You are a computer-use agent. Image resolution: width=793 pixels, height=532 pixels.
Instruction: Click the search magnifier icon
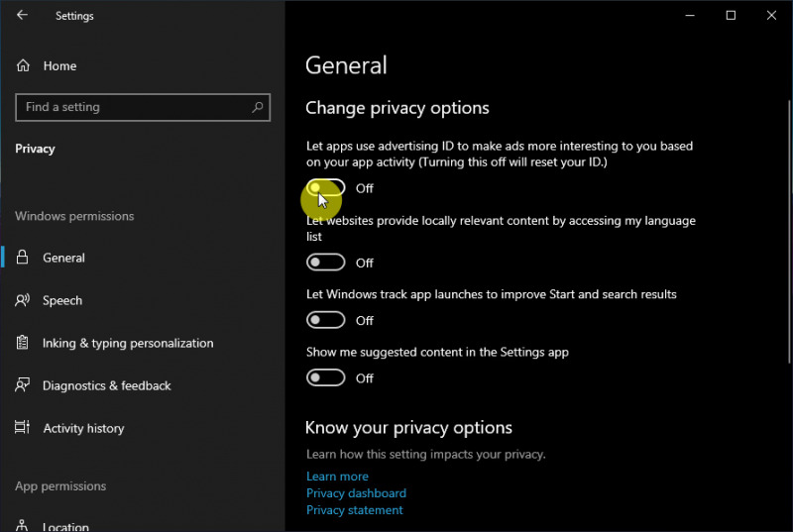pos(258,107)
